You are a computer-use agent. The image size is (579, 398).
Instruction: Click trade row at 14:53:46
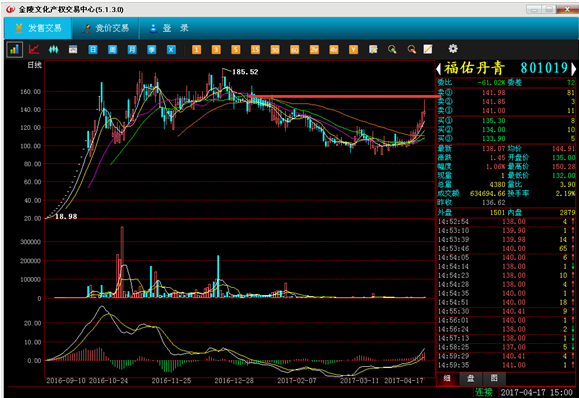(x=506, y=248)
